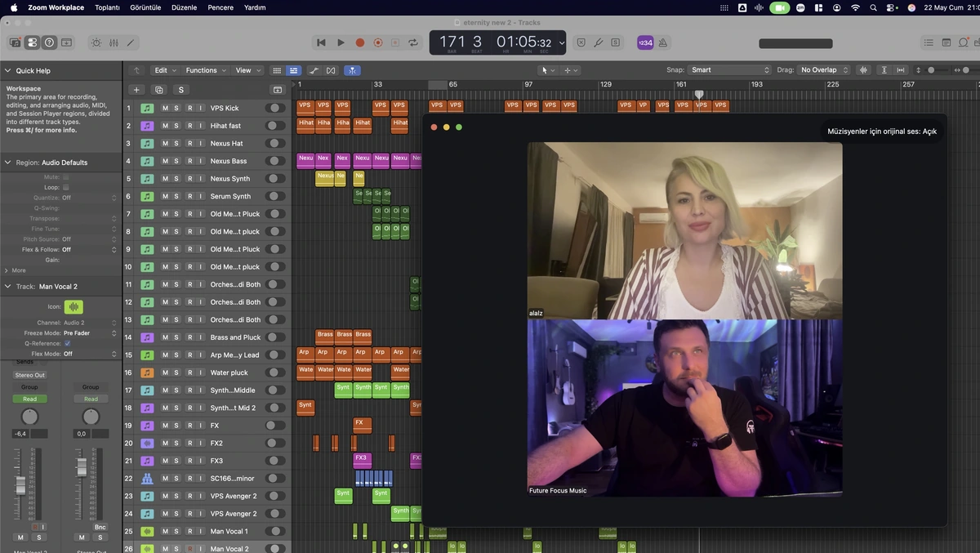Screen dimensions: 980x553
Task: Toggle the region Mute checkbox
Action: pyautogui.click(x=65, y=177)
